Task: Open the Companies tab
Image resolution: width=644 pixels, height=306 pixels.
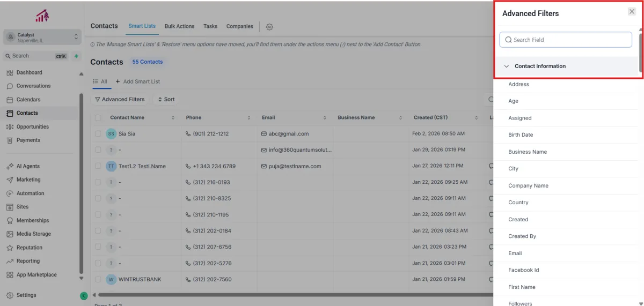Action: pos(239,26)
